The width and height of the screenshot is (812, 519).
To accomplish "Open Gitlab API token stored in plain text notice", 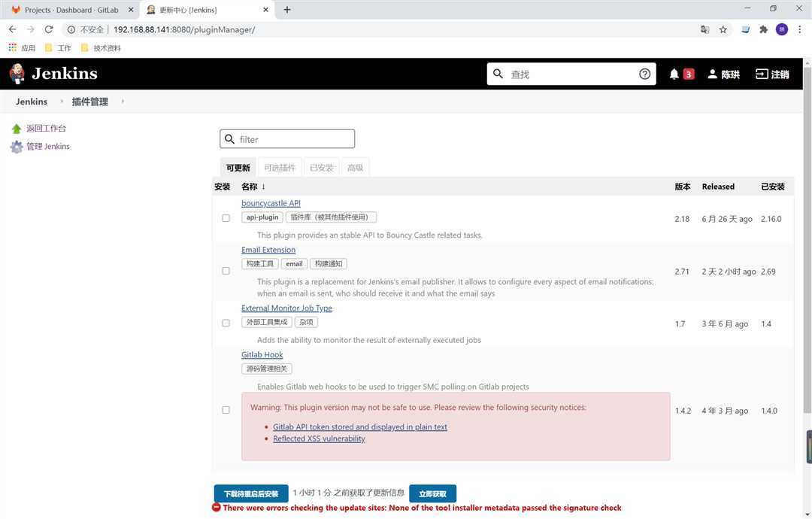I will 360,426.
